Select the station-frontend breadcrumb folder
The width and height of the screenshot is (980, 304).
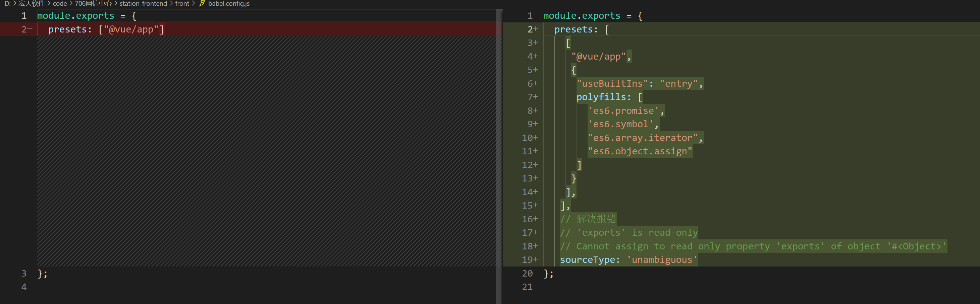point(143,3)
